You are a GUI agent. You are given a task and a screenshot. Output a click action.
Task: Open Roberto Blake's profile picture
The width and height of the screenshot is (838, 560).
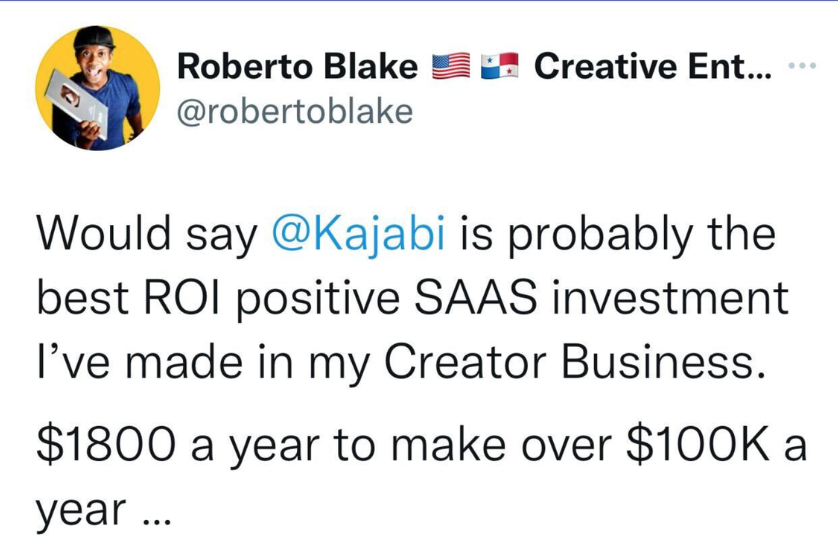tap(98, 89)
